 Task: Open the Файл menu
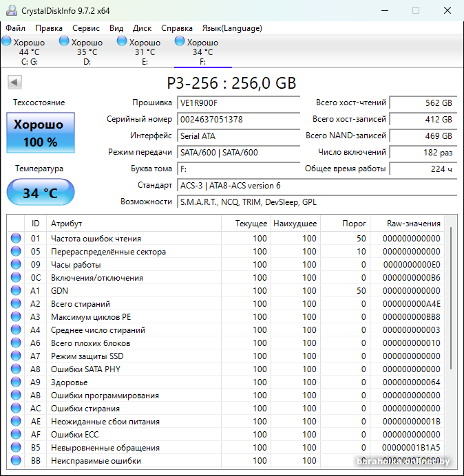click(x=15, y=28)
